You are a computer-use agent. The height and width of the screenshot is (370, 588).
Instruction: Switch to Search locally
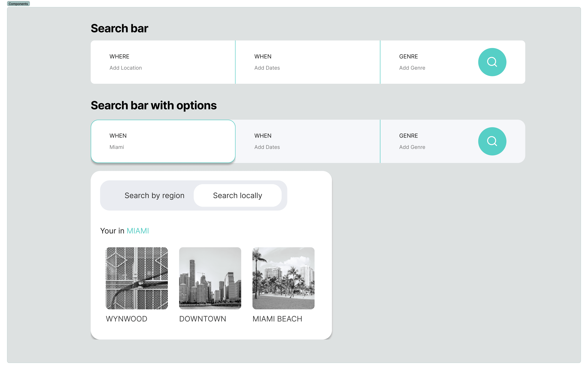tap(238, 195)
